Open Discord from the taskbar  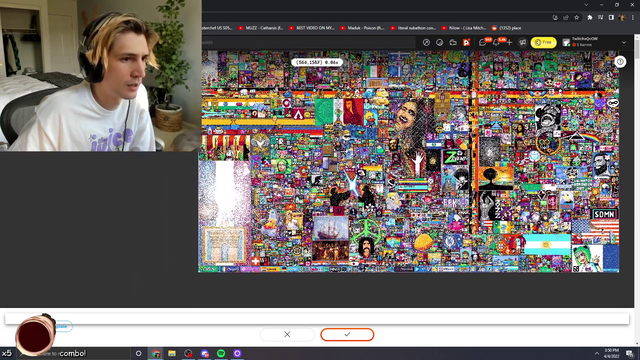pyautogui.click(x=205, y=353)
